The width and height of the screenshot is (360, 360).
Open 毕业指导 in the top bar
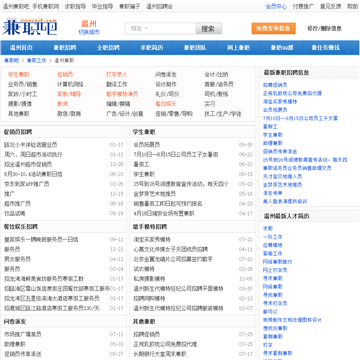click(102, 6)
